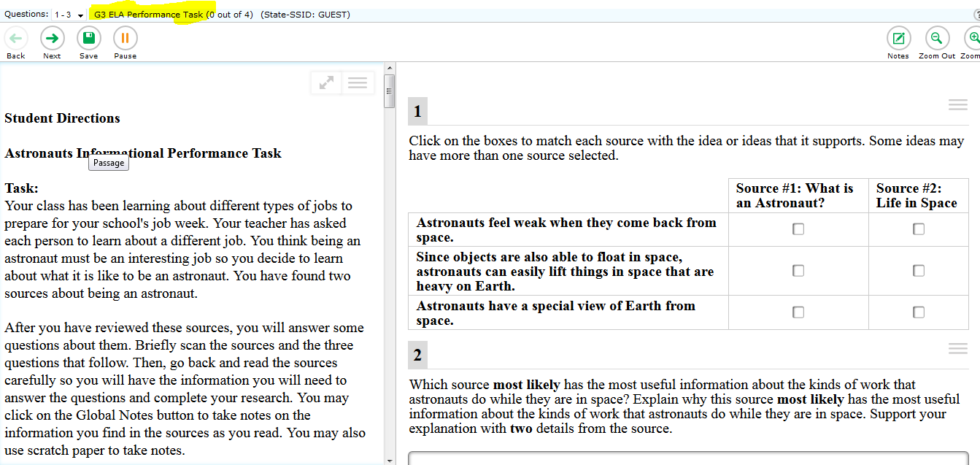The width and height of the screenshot is (980, 465).
Task: Save your test progress
Action: pos(88,37)
